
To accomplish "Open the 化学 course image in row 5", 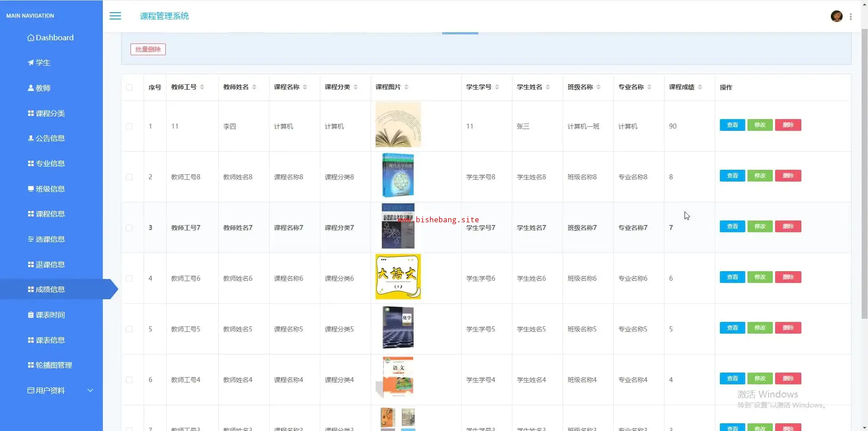I will tap(398, 327).
